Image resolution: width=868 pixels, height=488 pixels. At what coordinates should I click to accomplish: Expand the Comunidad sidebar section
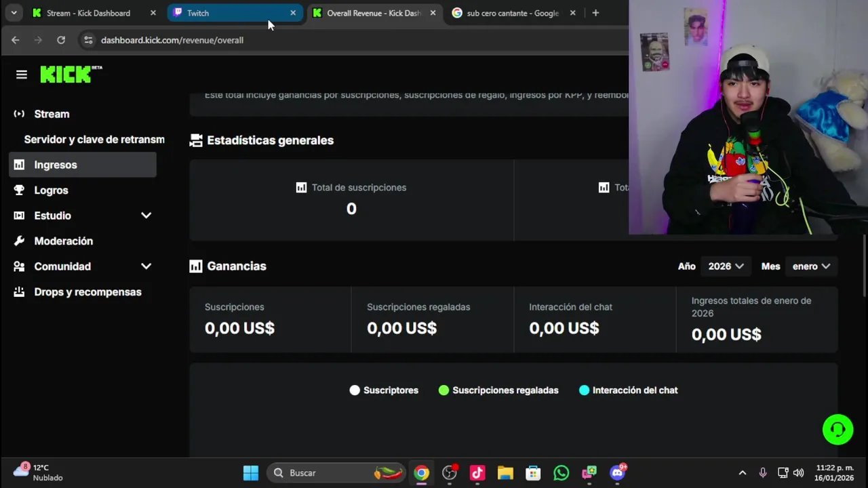pyautogui.click(x=146, y=266)
